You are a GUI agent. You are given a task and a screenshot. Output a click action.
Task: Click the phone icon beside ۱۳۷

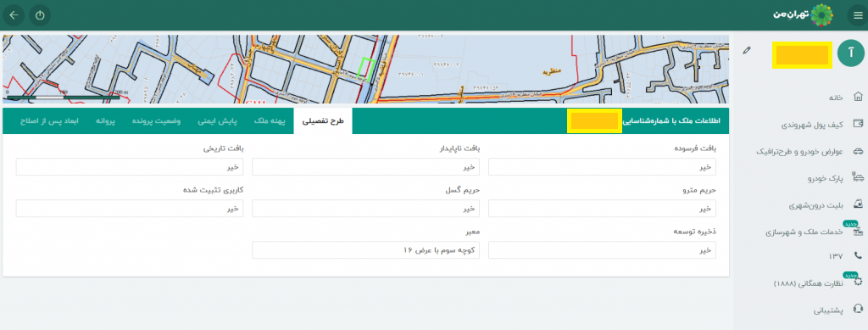click(x=858, y=255)
